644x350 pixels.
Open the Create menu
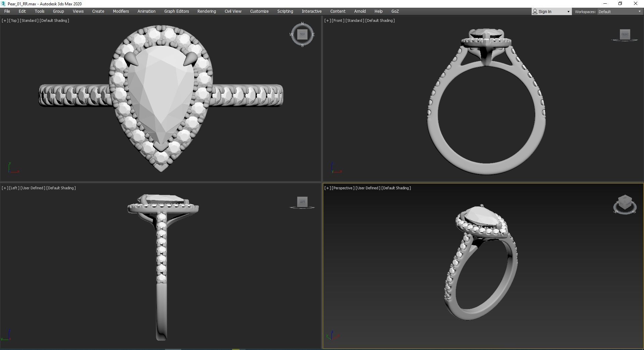pyautogui.click(x=98, y=11)
